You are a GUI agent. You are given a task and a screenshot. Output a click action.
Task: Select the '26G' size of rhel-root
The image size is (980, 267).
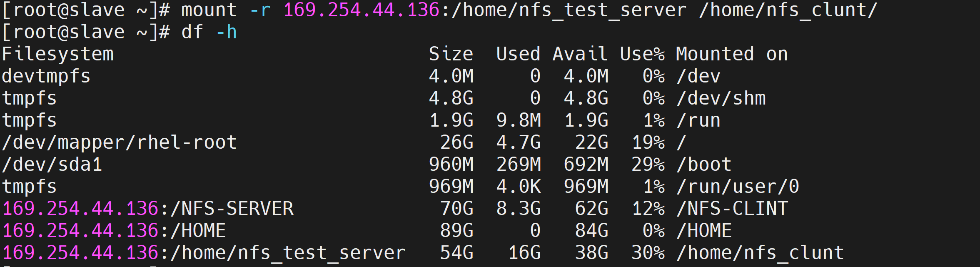pyautogui.click(x=457, y=142)
